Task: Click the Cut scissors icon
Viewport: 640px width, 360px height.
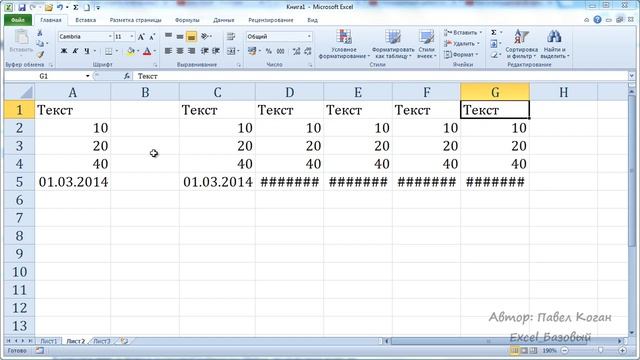Action: pos(40,33)
